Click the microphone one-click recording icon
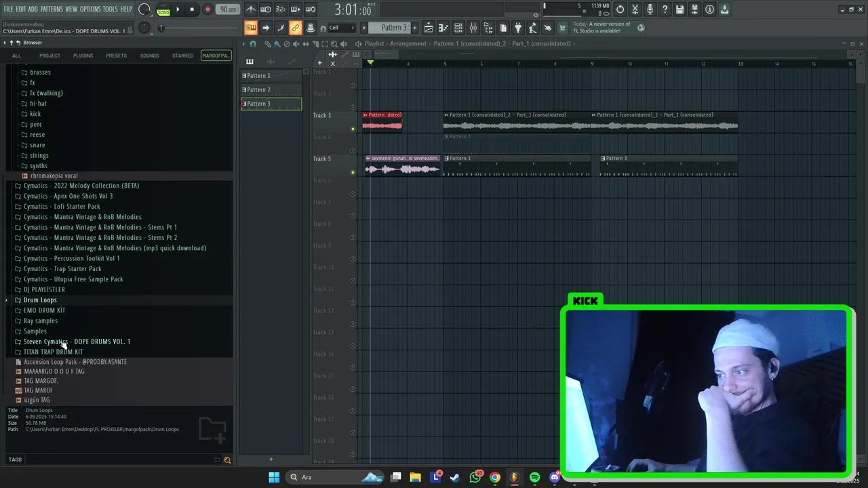Image resolution: width=868 pixels, height=488 pixels. pyautogui.click(x=650, y=9)
